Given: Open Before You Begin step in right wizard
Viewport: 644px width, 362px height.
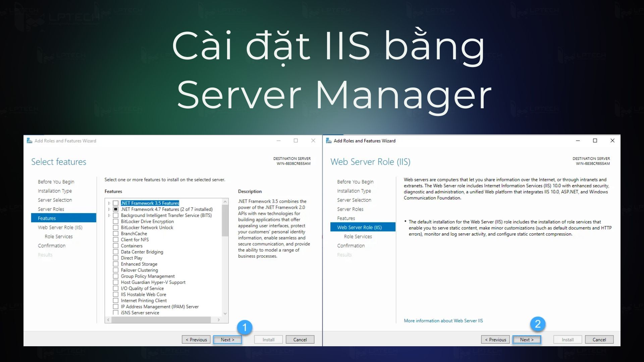Looking at the screenshot, I should [355, 182].
